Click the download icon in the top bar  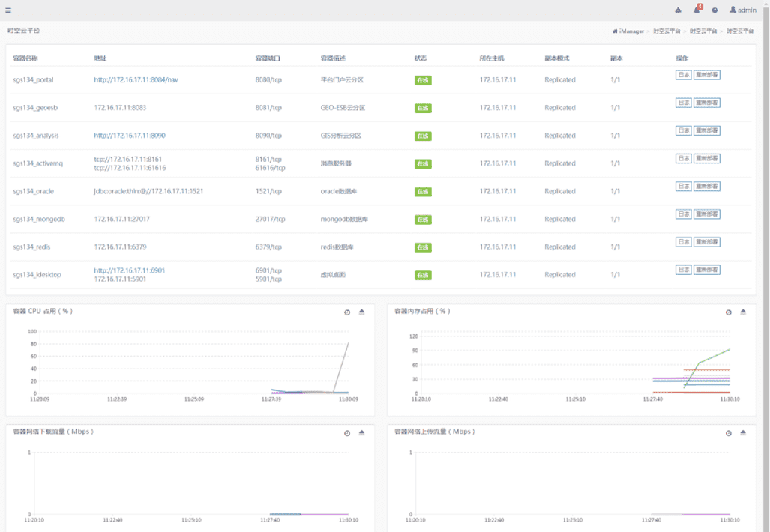[x=679, y=10]
